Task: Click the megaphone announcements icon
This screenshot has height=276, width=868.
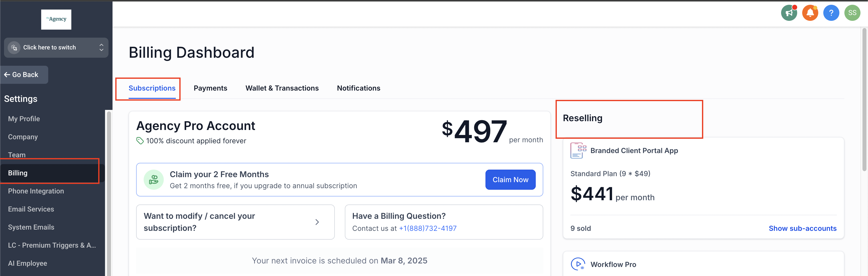Action: tap(789, 13)
